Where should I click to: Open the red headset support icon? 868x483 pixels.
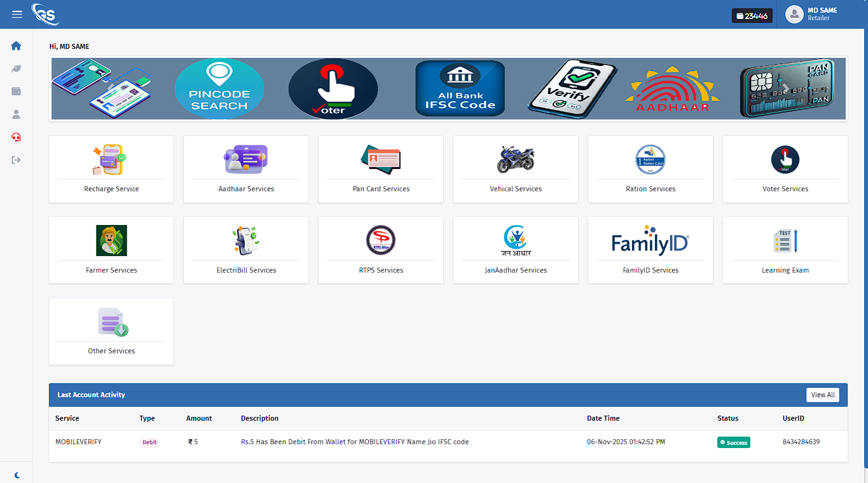[17, 137]
